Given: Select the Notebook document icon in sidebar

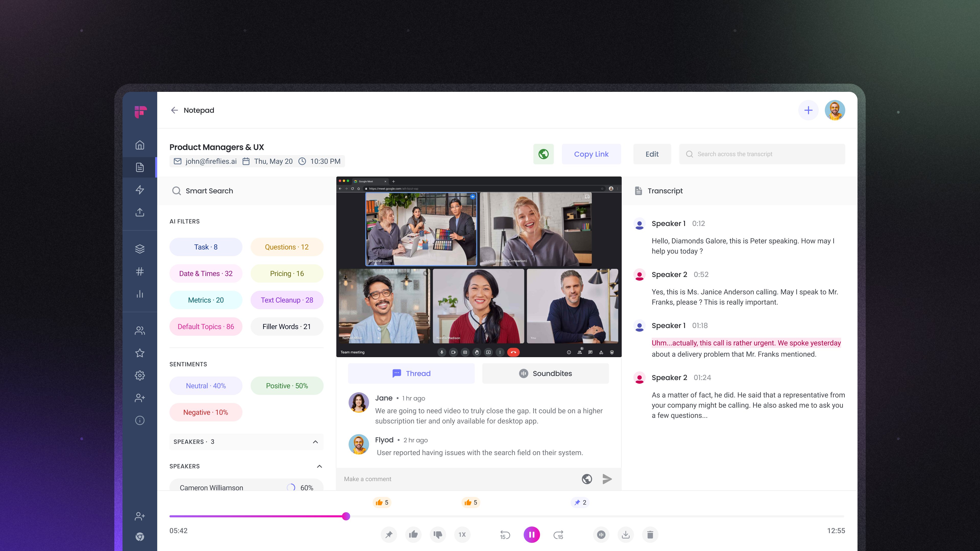Looking at the screenshot, I should (x=140, y=167).
